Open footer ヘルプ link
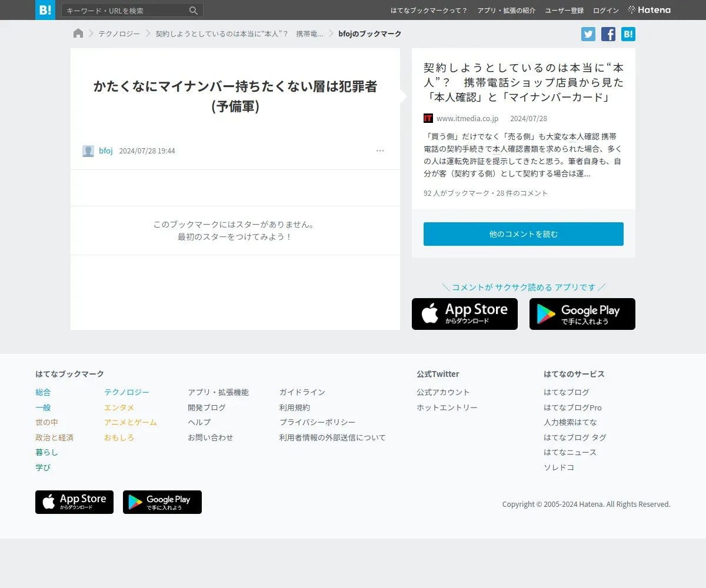Image resolution: width=706 pixels, height=588 pixels. point(199,422)
